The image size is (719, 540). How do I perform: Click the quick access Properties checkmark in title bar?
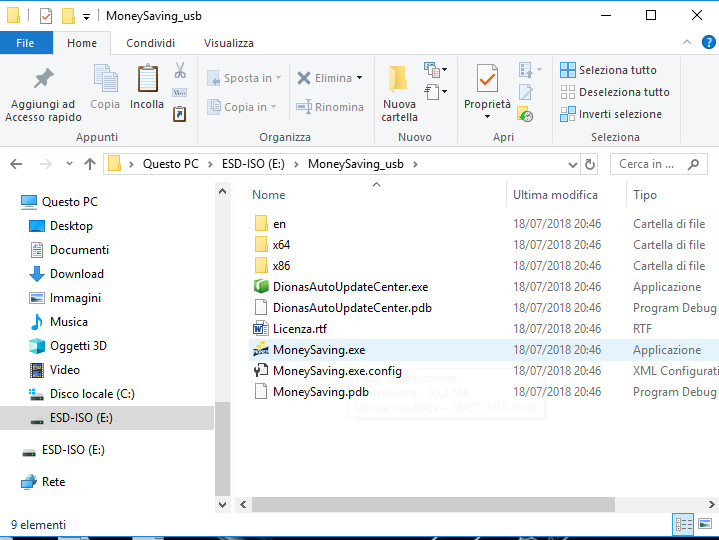click(46, 16)
